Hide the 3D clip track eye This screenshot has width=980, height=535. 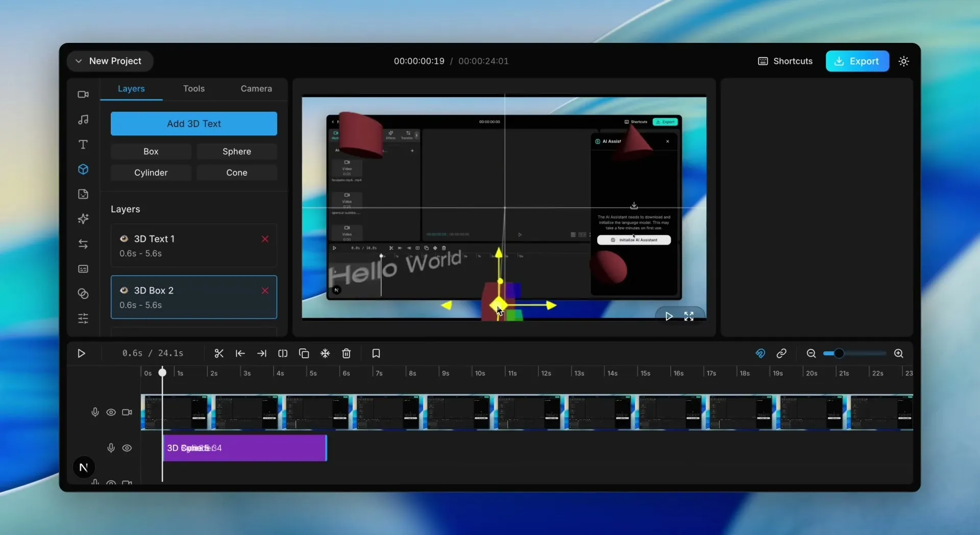[x=127, y=448]
